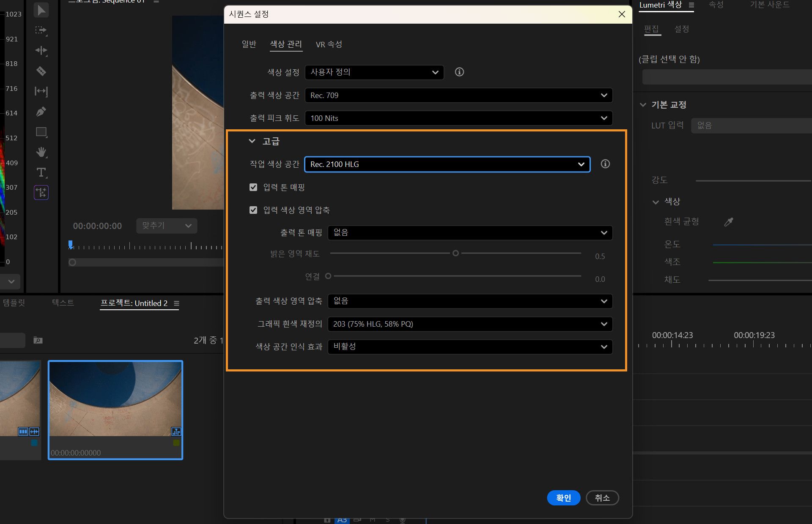Screen dimensions: 812x524
Task: Click the 연결 slider handle
Action: [x=328, y=276]
